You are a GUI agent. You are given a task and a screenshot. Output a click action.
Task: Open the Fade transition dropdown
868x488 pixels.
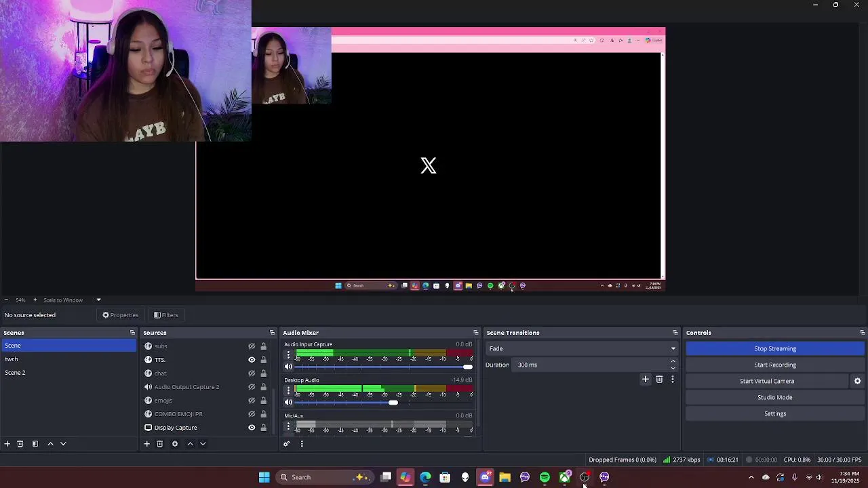click(x=582, y=348)
